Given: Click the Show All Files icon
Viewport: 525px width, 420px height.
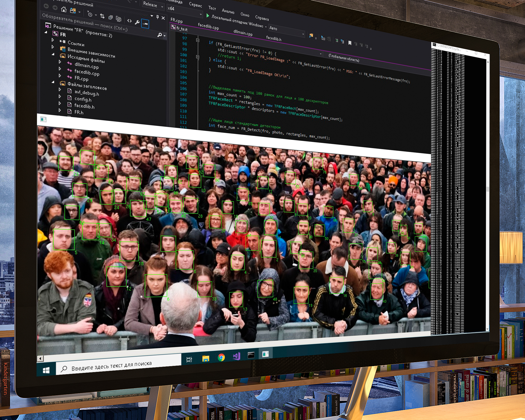Looking at the screenshot, I should coord(119,19).
